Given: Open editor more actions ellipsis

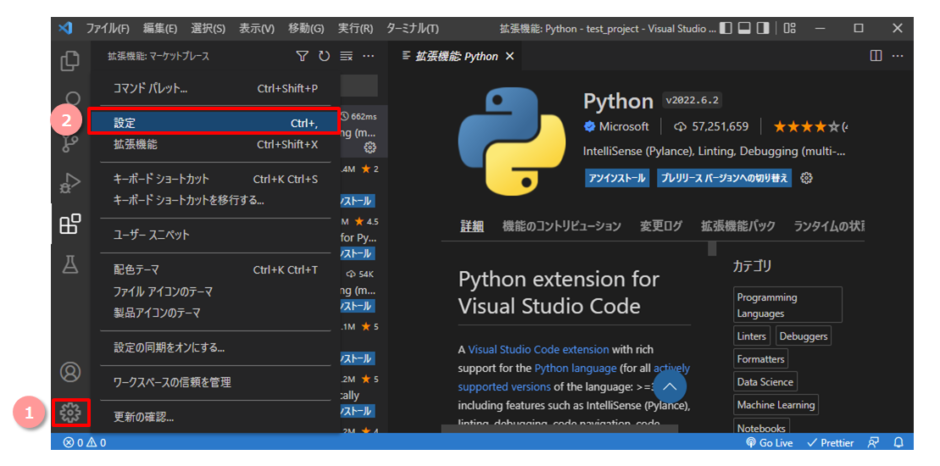Looking at the screenshot, I should point(897,56).
